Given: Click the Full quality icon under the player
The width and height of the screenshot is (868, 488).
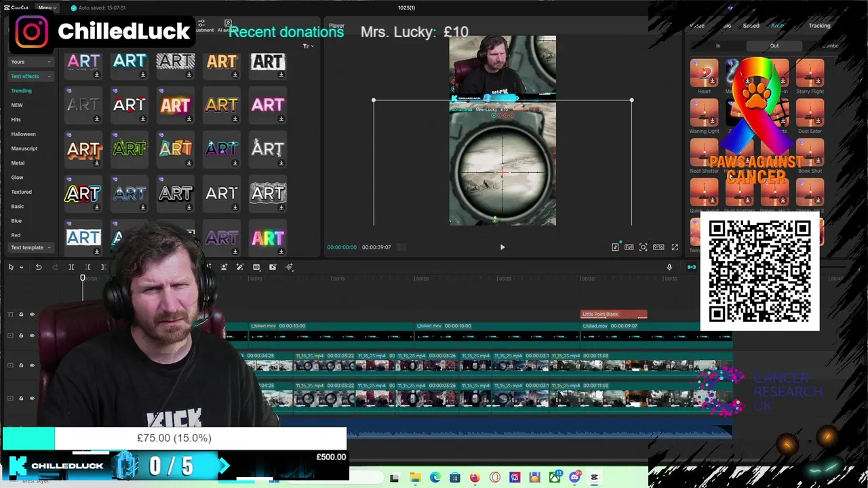Looking at the screenshot, I should [629, 247].
